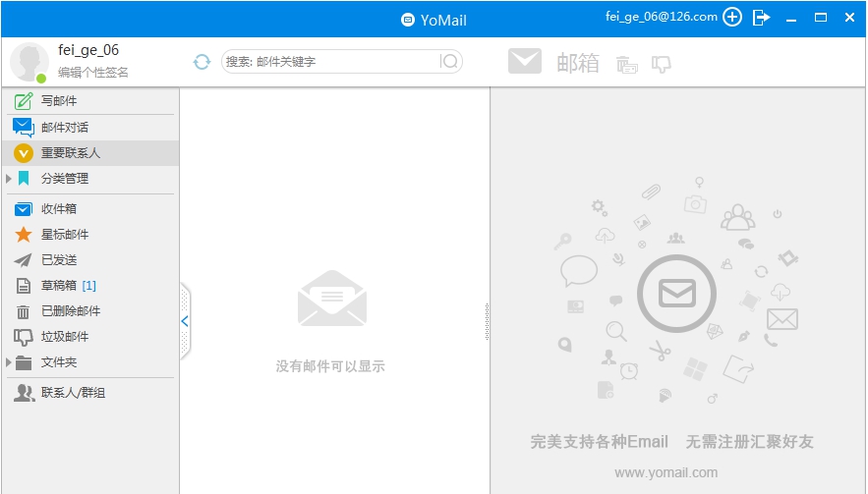Image resolution: width=868 pixels, height=494 pixels.
Task: Click the trash can icon for deleted mail
Action: [24, 311]
